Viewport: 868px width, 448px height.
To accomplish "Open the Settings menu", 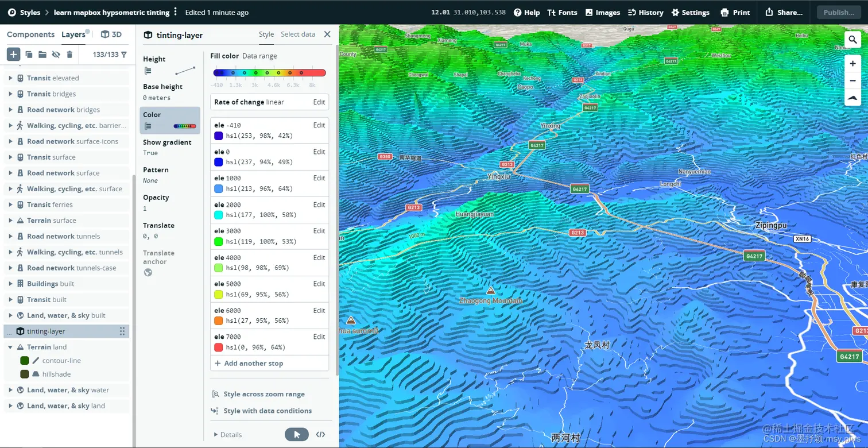I will point(691,12).
